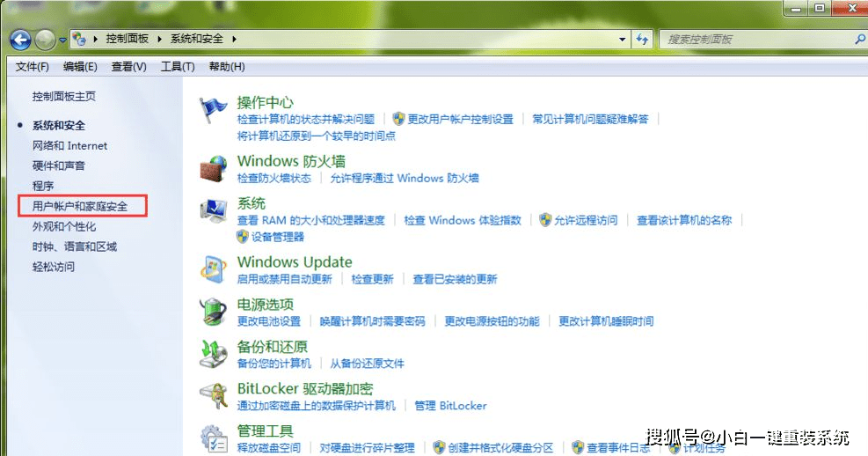Click 更改电池设置 link
Screen dimensions: 868x456
coord(269,321)
